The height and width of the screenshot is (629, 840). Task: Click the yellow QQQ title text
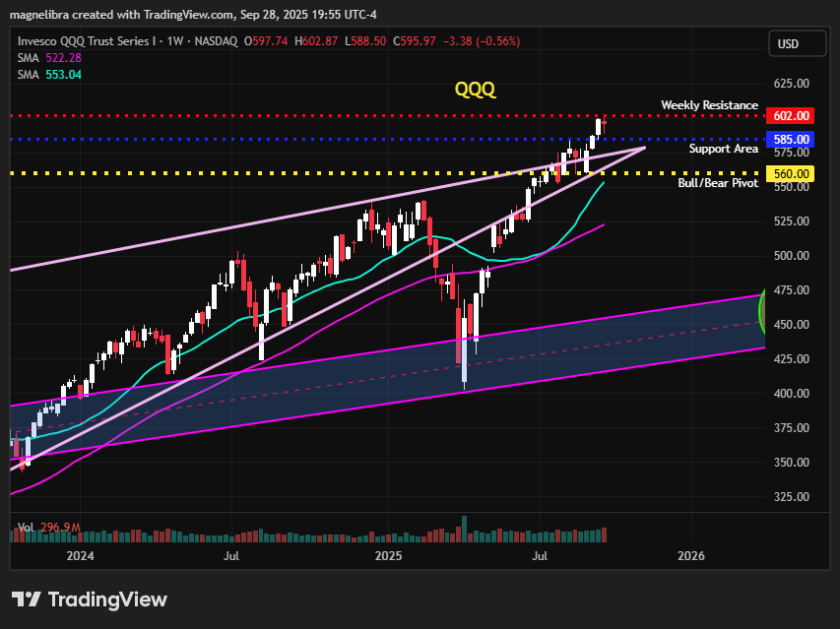pyautogui.click(x=476, y=89)
